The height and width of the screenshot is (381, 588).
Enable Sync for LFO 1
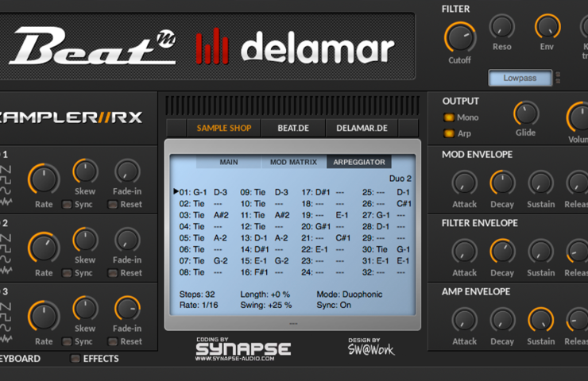coord(67,205)
